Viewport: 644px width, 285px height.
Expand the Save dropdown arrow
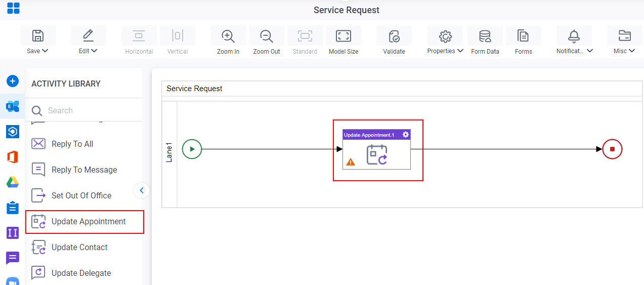(x=45, y=51)
